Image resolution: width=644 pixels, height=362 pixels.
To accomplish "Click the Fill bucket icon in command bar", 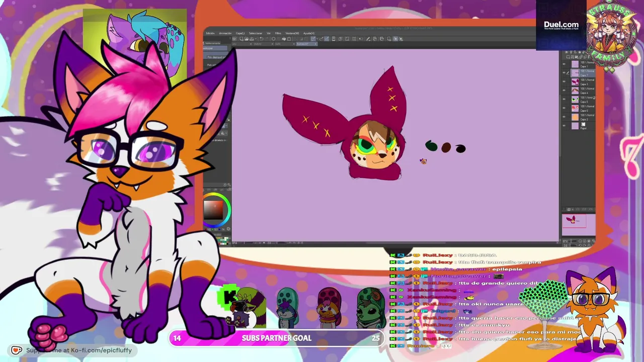I will (x=284, y=39).
